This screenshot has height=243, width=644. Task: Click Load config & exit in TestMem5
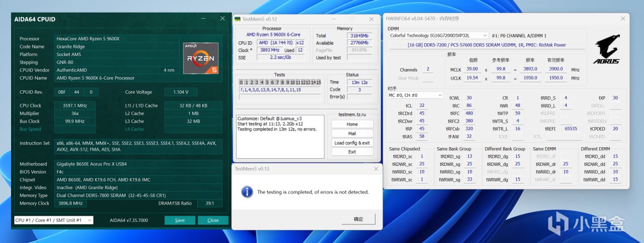352,143
